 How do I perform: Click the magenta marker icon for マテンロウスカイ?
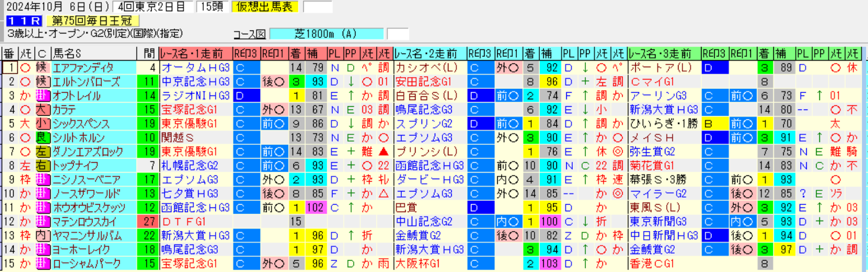tap(43, 221)
